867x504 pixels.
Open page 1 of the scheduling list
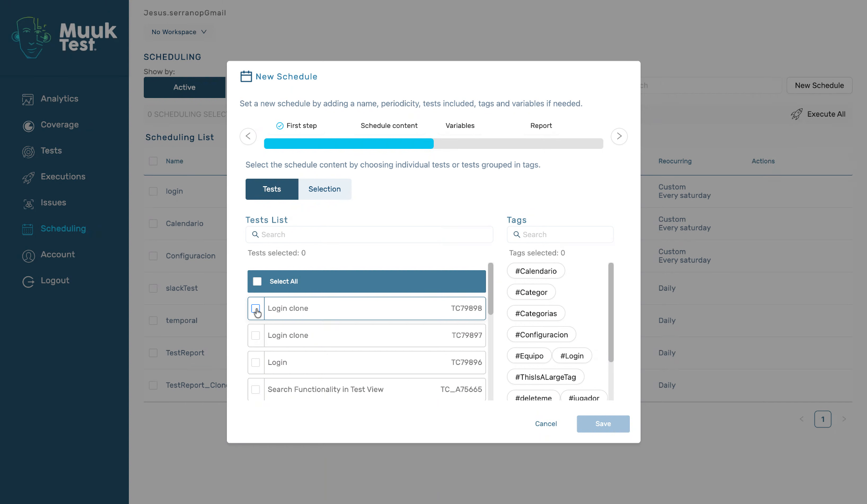[823, 419]
